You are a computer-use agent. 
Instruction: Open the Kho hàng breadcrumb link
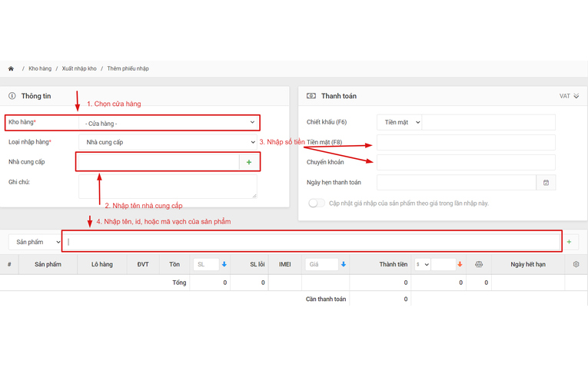40,68
